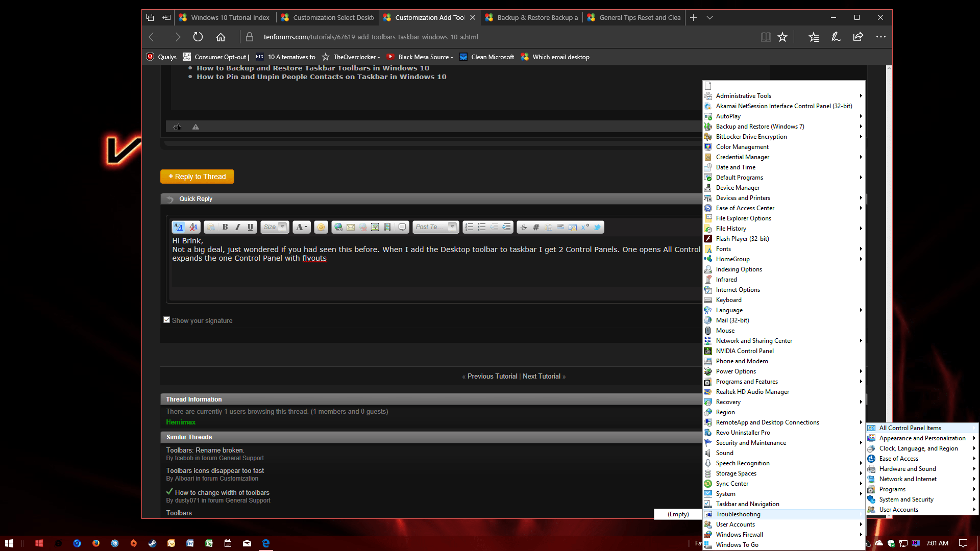Image resolution: width=980 pixels, height=551 pixels.
Task: Click the wrap quote tags icon
Action: (x=549, y=227)
